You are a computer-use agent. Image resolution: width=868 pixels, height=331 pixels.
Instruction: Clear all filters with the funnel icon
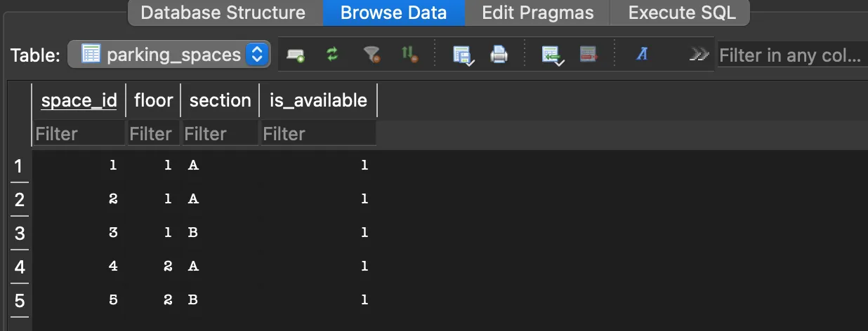[x=371, y=55]
